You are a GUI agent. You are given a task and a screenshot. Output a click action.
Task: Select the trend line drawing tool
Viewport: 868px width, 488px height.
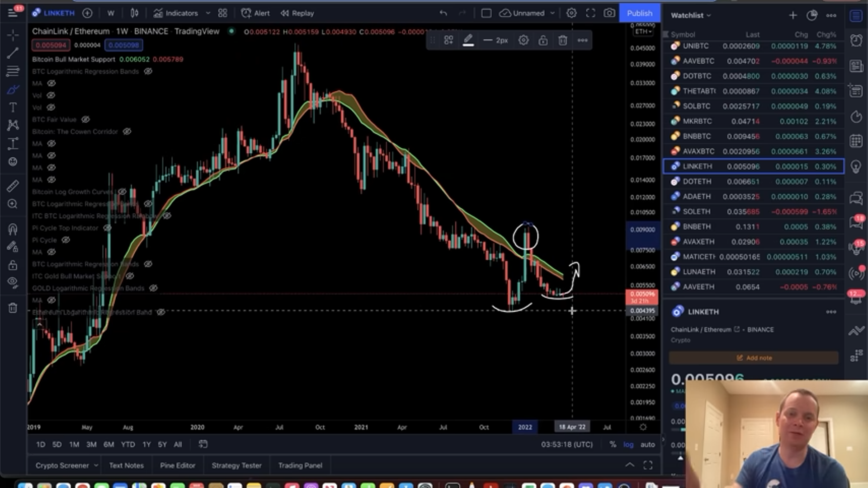click(x=13, y=53)
